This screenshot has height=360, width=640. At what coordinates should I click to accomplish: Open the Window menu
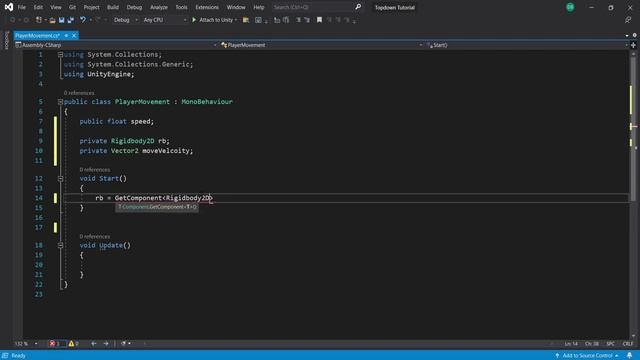tap(236, 7)
